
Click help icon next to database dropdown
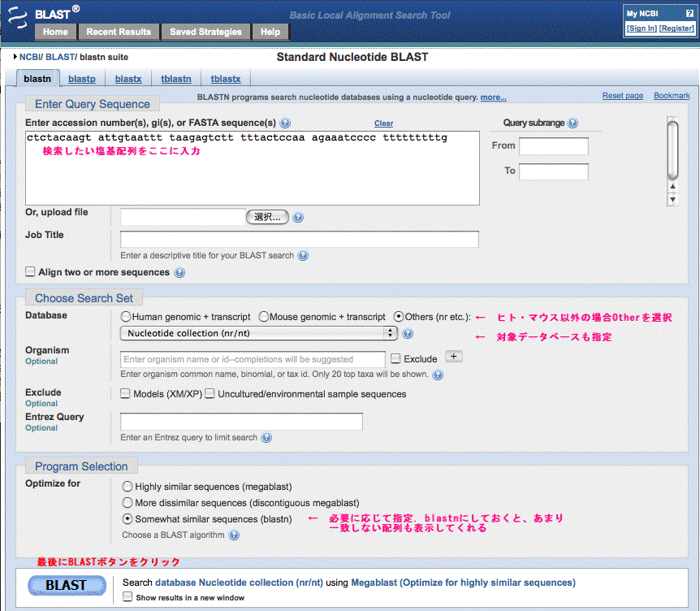point(408,333)
